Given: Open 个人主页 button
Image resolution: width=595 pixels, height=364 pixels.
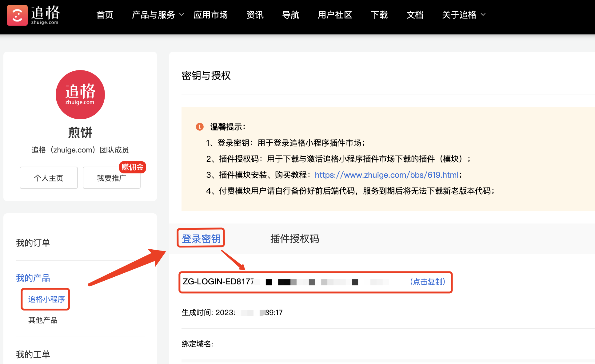Looking at the screenshot, I should (49, 178).
